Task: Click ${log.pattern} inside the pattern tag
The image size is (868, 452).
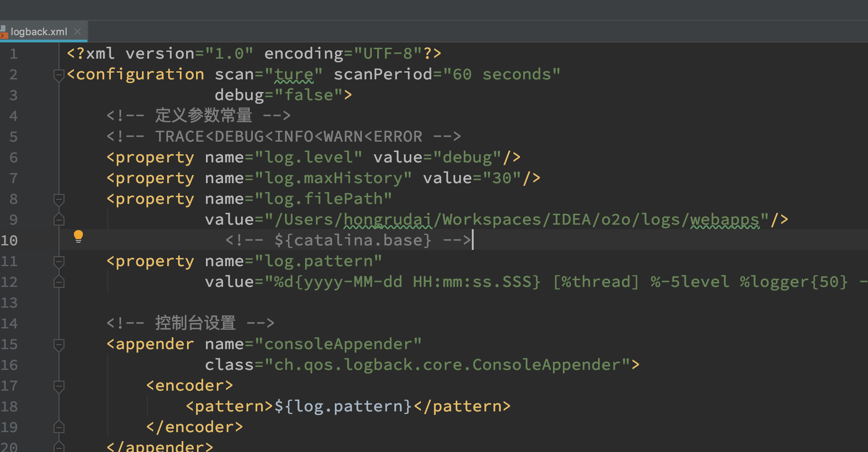Action: tap(343, 406)
